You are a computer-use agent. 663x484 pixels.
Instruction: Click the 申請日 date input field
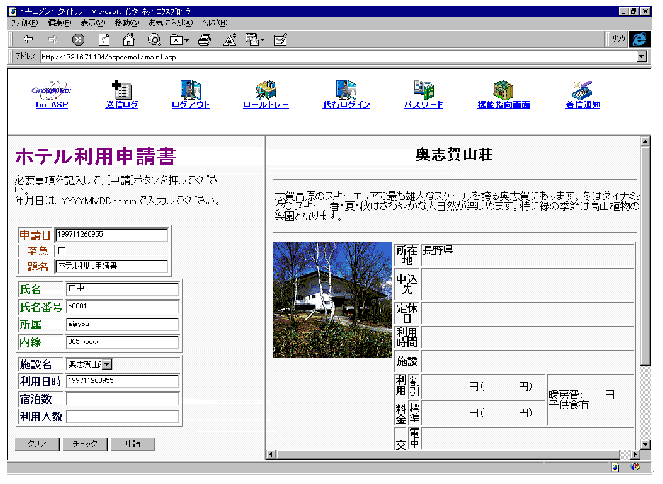[x=111, y=235]
